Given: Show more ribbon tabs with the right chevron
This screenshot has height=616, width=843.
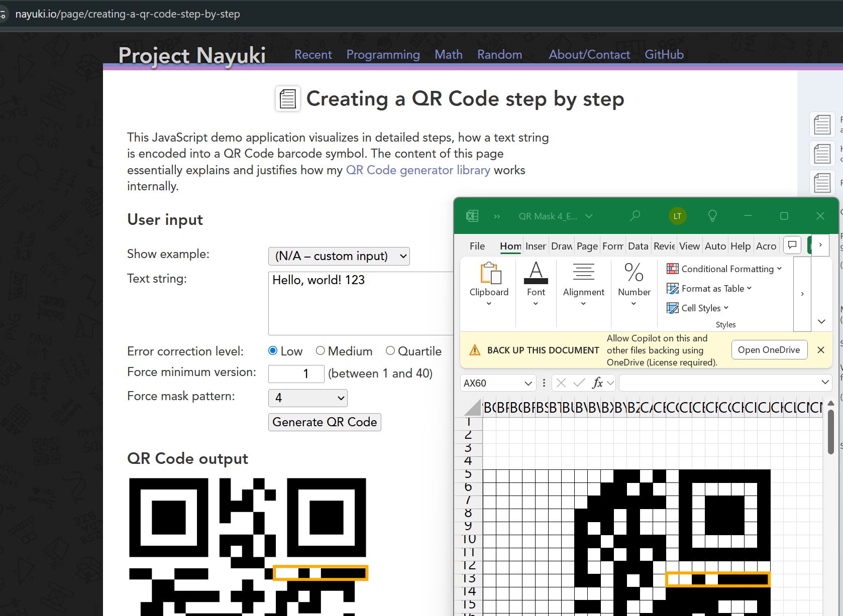Looking at the screenshot, I should 820,245.
